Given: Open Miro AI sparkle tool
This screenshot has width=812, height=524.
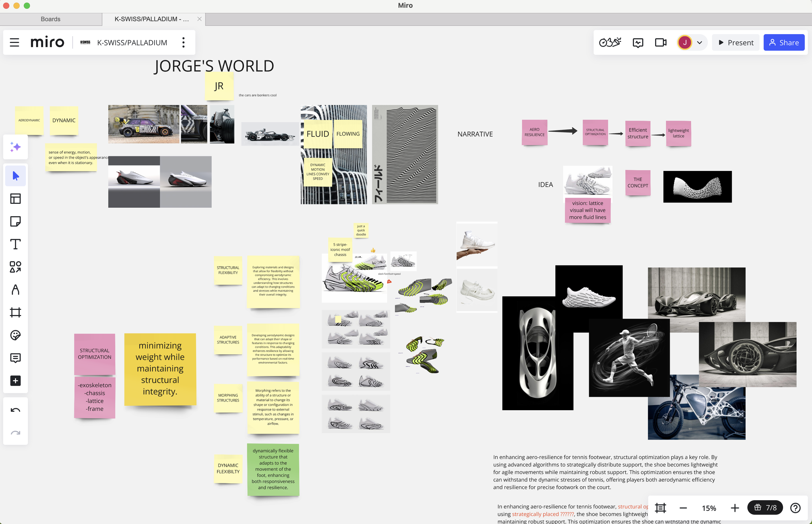Looking at the screenshot, I should point(15,147).
